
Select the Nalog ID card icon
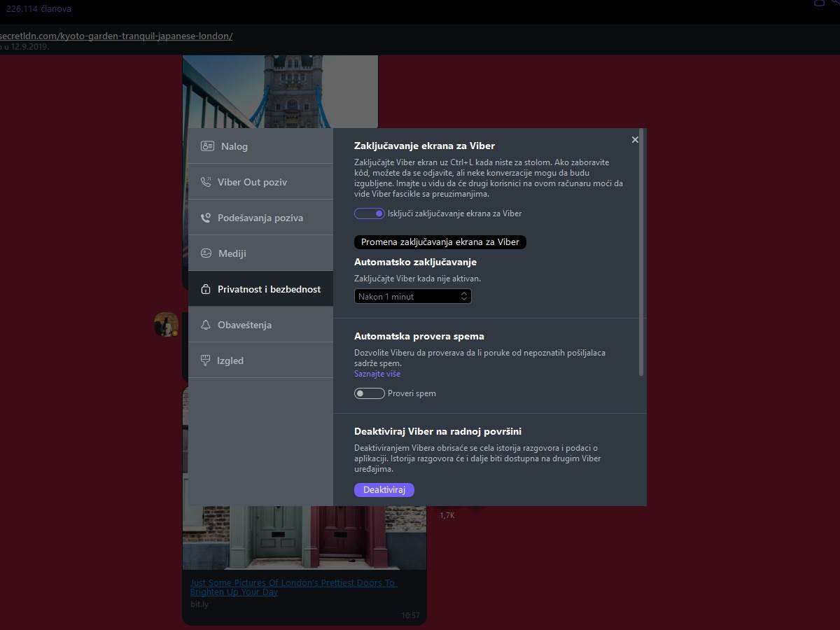(206, 146)
